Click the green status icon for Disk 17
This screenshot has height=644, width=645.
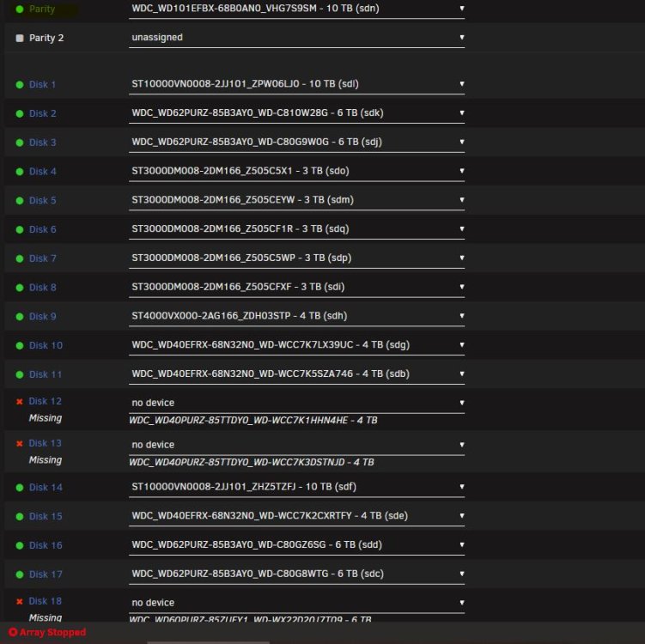(x=20, y=575)
